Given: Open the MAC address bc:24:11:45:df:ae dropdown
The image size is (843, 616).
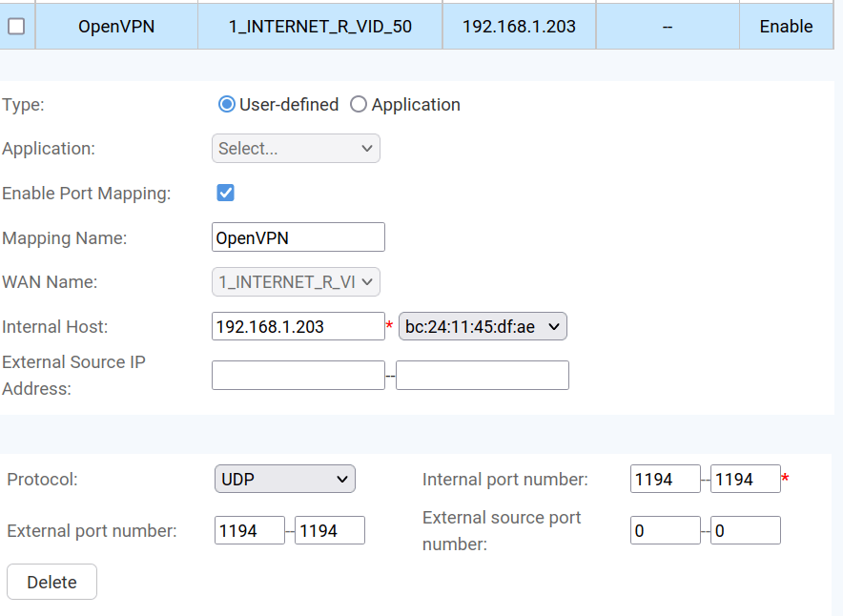Looking at the screenshot, I should 483,327.
